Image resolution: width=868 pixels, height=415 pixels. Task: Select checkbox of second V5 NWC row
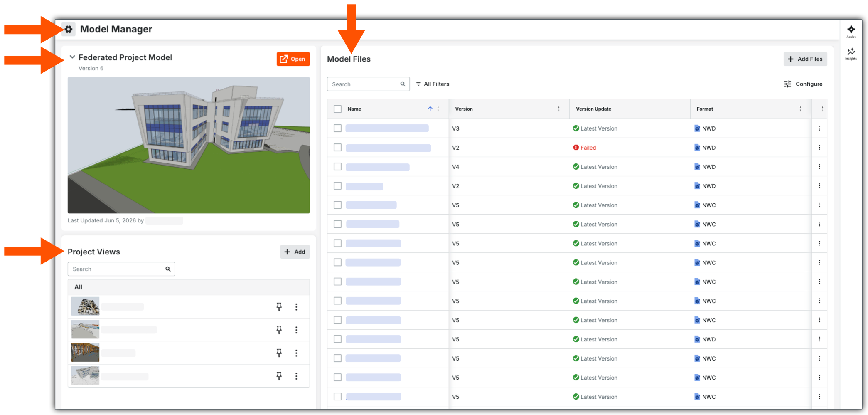pyautogui.click(x=337, y=224)
